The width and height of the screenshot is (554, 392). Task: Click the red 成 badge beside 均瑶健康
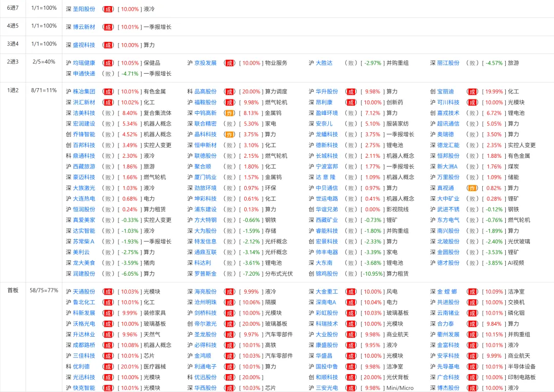coord(108,63)
